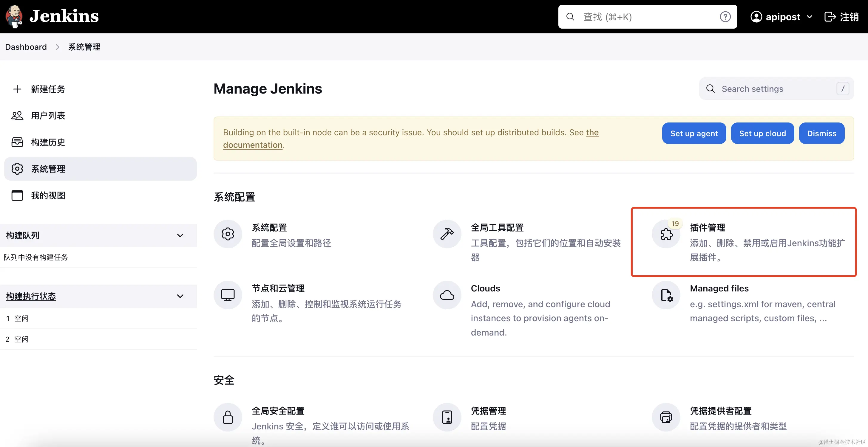Image resolution: width=868 pixels, height=447 pixels.
Task: Click the padlock icon of 全局安全配置
Action: [x=228, y=417]
